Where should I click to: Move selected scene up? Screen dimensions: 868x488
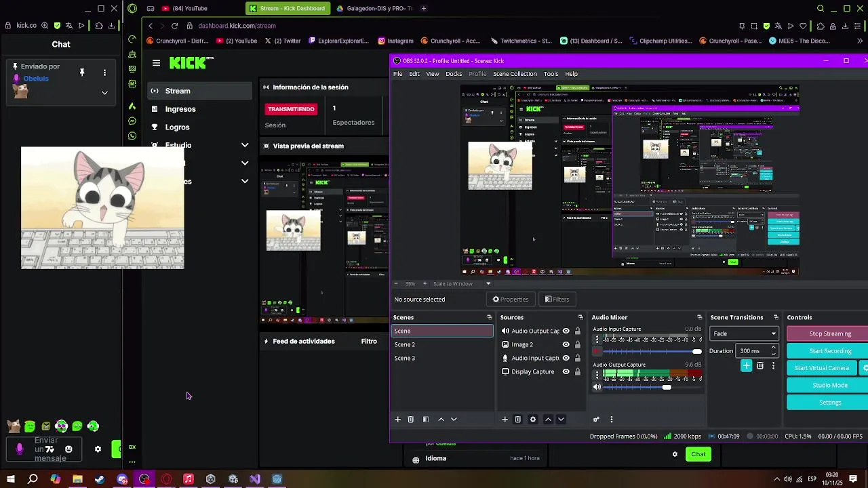tap(441, 420)
